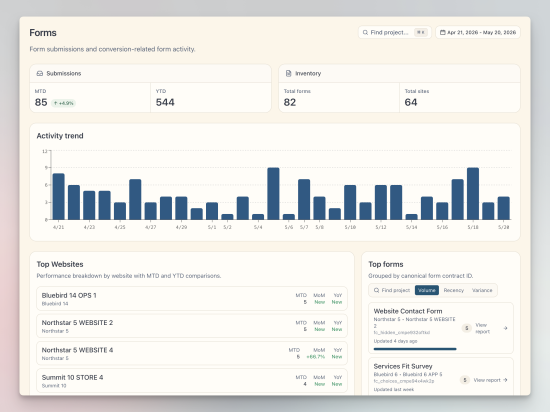Click the Submissions inbox icon
Image resolution: width=550 pixels, height=412 pixels.
(x=40, y=73)
